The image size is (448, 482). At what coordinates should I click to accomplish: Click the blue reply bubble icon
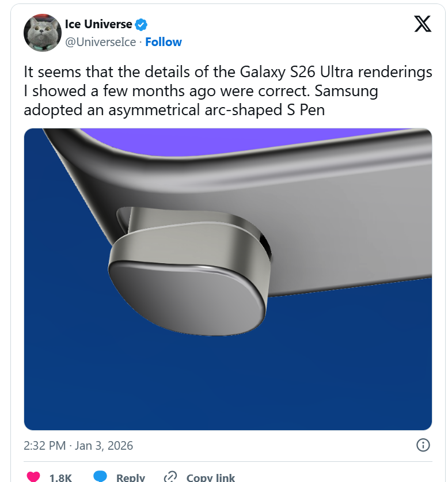(100, 476)
